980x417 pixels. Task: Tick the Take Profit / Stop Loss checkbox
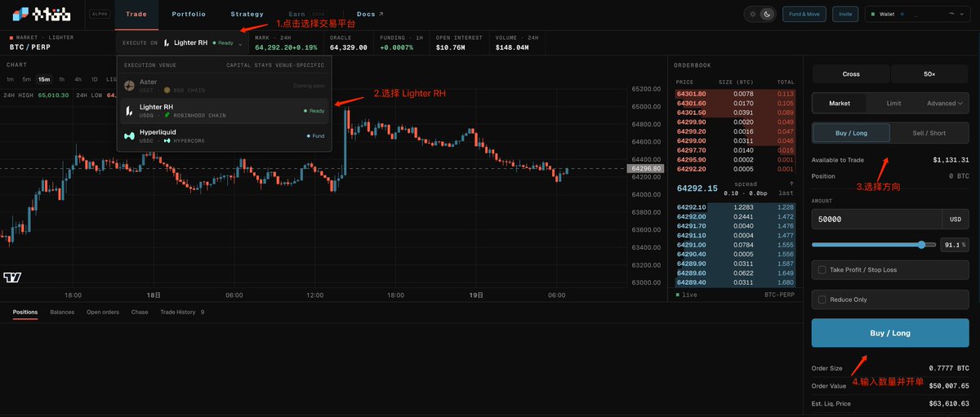821,269
